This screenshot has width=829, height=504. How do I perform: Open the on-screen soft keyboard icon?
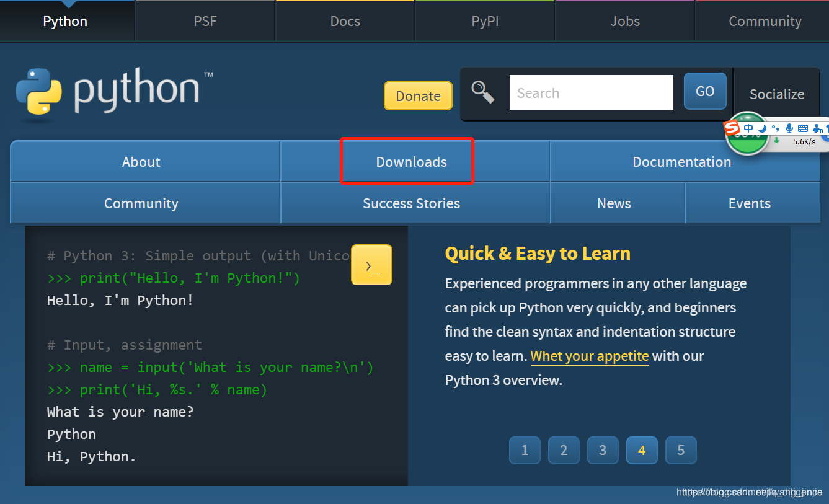click(x=802, y=128)
